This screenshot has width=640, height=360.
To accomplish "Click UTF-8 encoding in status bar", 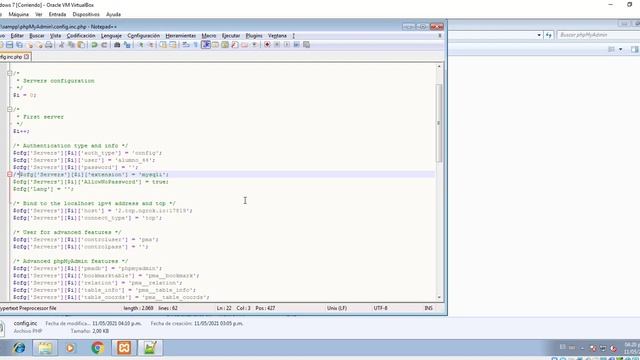I will [380, 308].
